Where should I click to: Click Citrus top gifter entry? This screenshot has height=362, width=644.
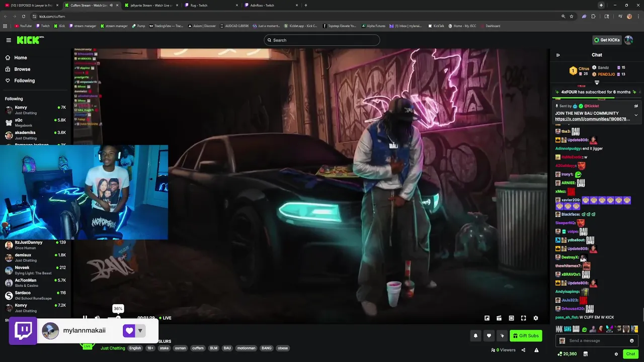580,71
